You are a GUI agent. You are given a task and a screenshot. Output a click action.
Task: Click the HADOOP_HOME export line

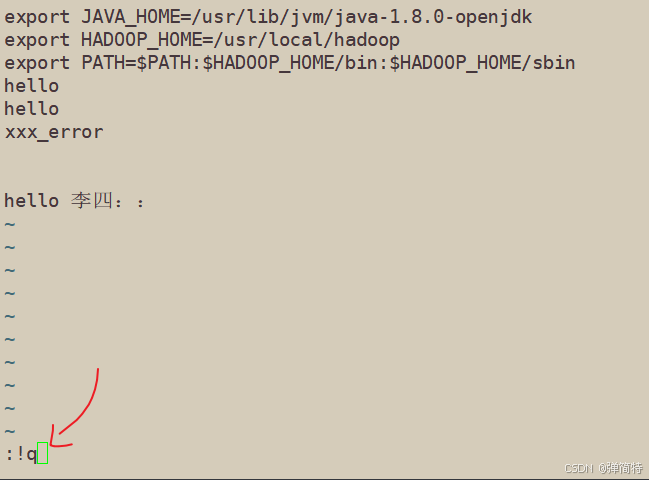pos(202,40)
